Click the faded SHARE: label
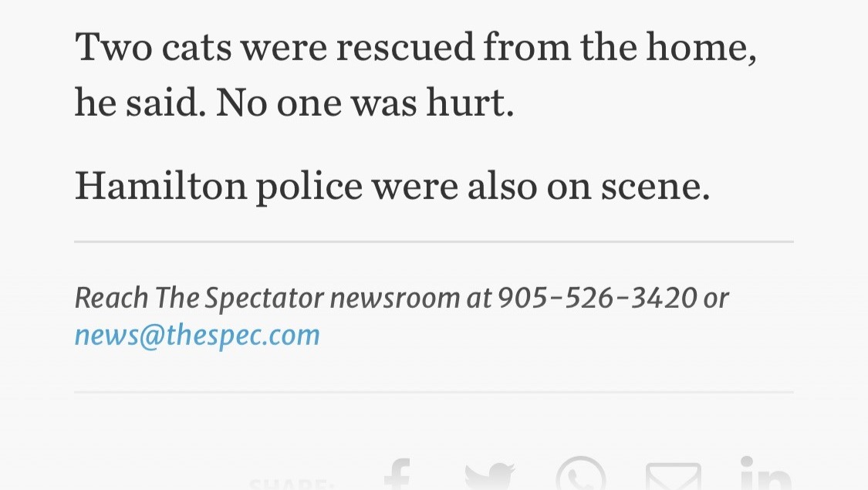 (291, 483)
